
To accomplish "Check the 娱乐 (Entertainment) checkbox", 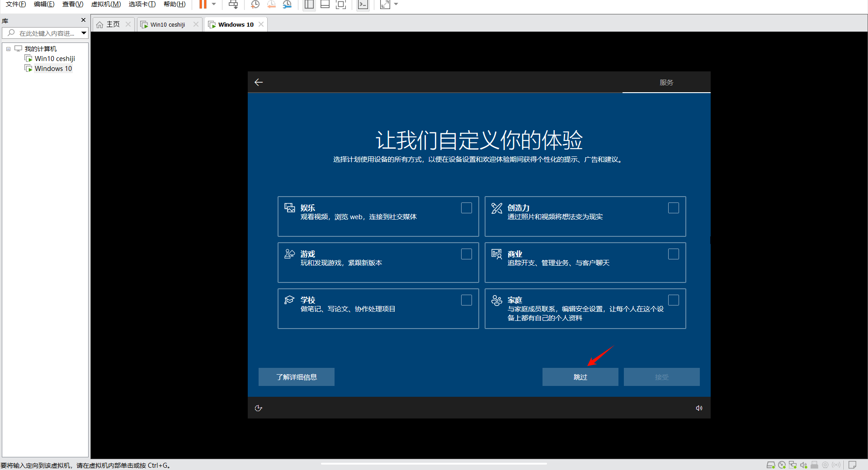I will (x=466, y=208).
